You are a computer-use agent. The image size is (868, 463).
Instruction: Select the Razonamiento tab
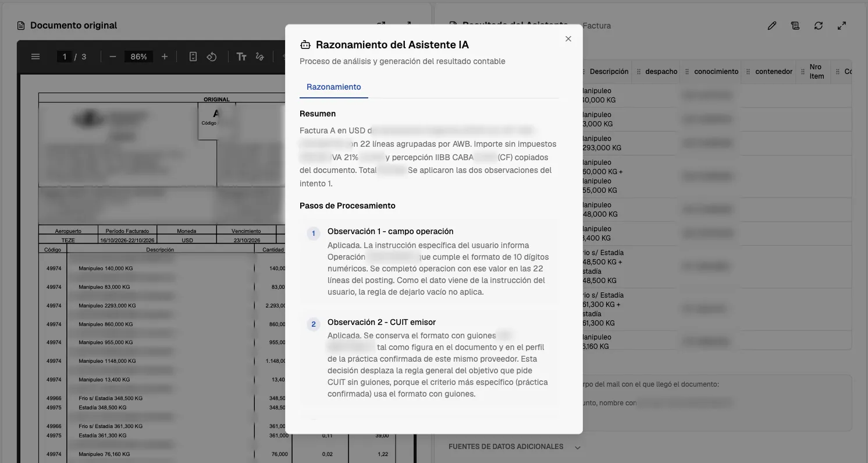coord(334,87)
